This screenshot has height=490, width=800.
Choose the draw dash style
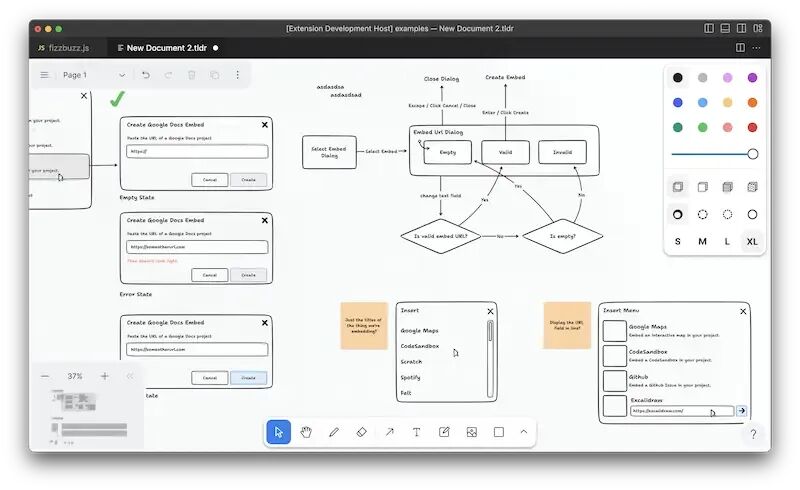[x=678, y=214]
